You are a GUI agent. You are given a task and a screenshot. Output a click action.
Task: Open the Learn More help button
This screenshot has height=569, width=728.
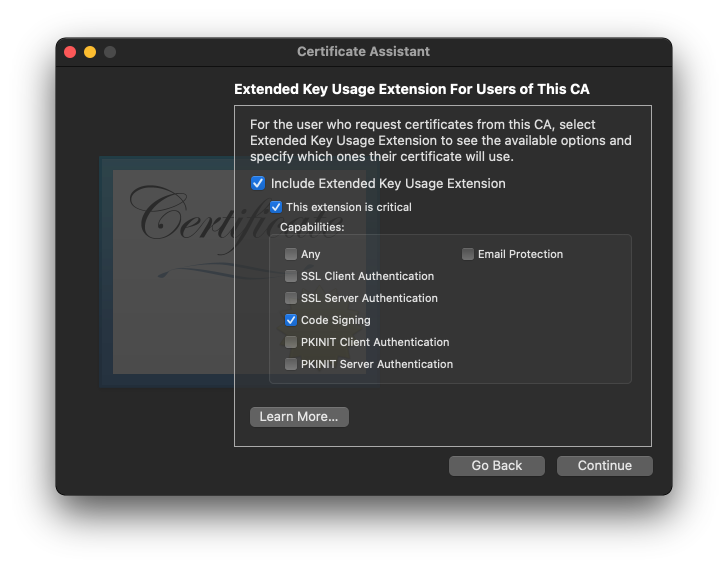click(x=299, y=416)
